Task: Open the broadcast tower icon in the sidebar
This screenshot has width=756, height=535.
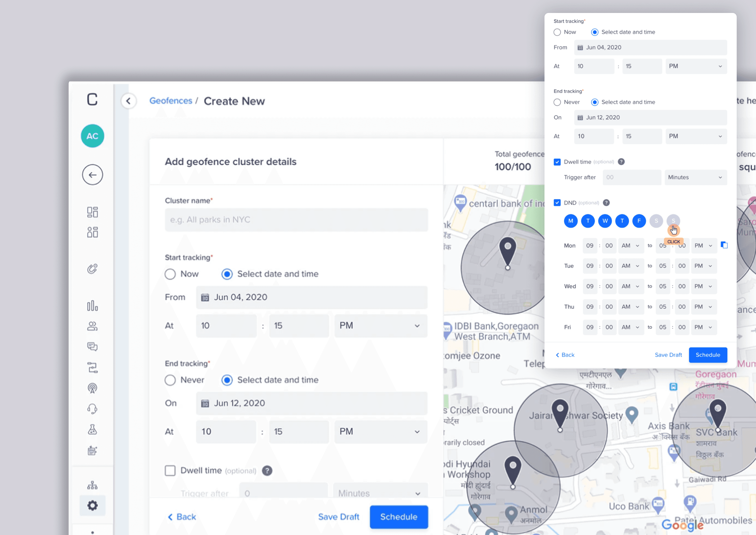Action: click(x=92, y=388)
